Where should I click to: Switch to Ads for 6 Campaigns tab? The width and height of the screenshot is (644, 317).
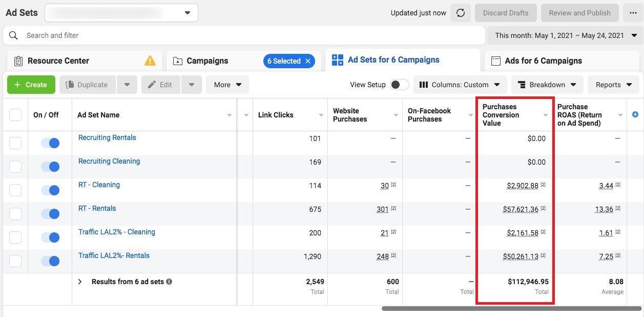pyautogui.click(x=543, y=61)
